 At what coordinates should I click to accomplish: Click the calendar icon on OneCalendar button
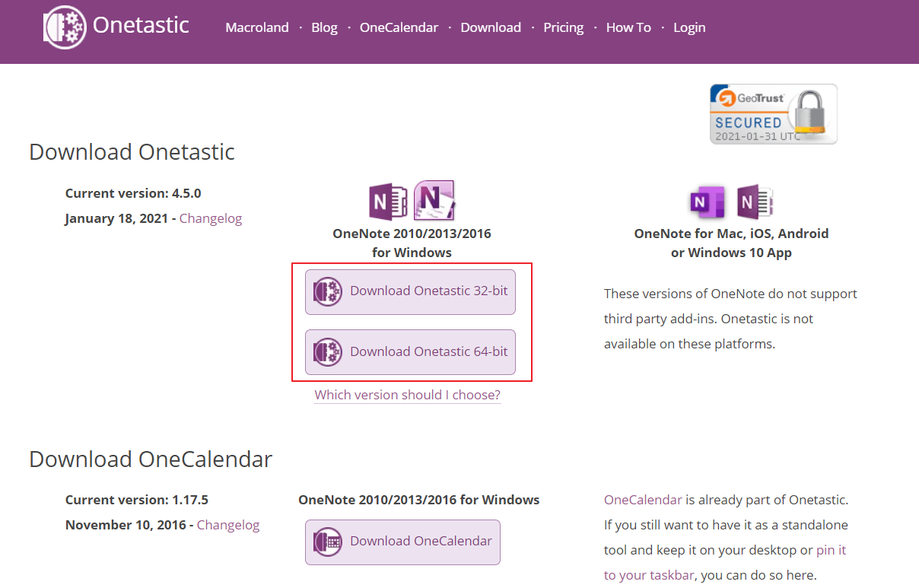(x=328, y=542)
